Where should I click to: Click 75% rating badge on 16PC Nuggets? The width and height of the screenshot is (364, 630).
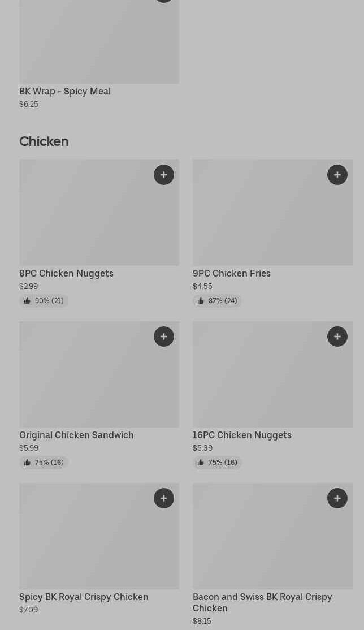click(x=217, y=463)
